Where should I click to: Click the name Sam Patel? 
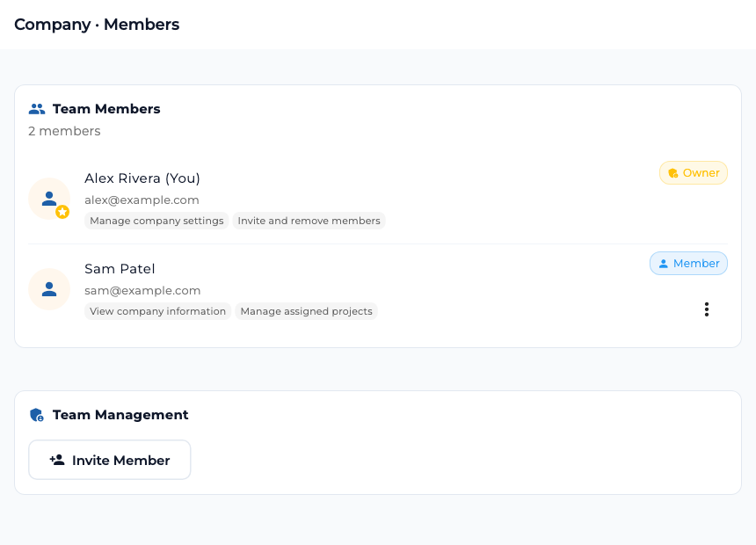coord(120,269)
